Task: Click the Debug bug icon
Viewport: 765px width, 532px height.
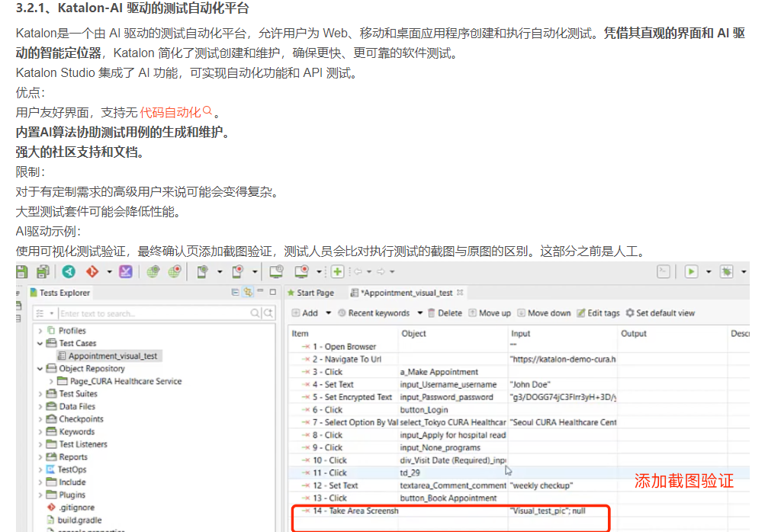Action: click(x=727, y=271)
